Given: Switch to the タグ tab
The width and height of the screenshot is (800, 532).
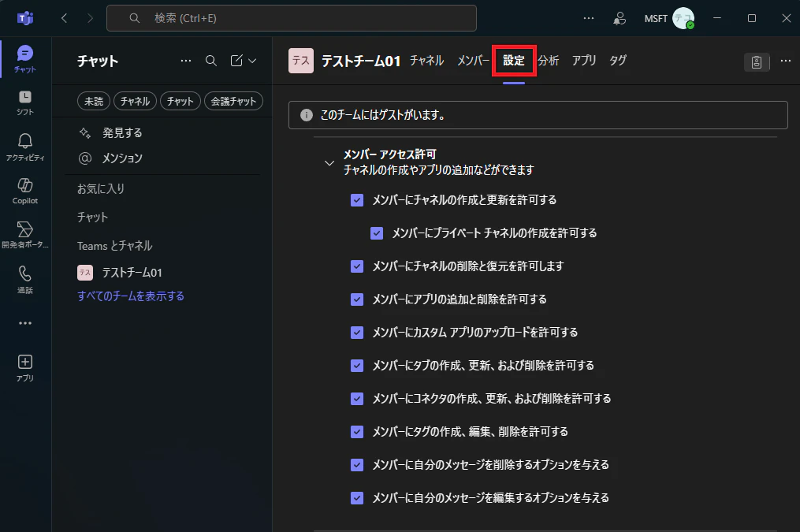Looking at the screenshot, I should pyautogui.click(x=618, y=61).
